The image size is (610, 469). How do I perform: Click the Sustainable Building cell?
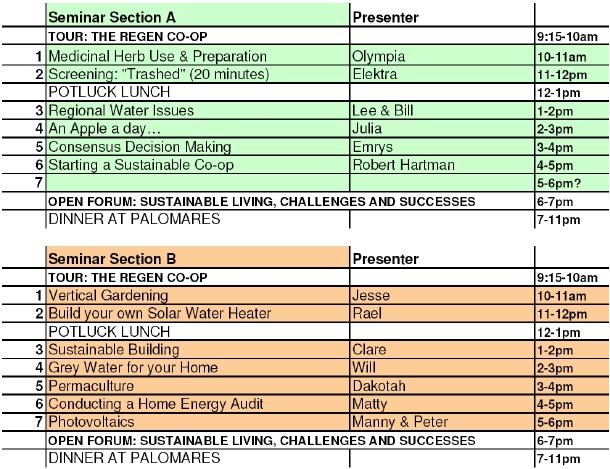tap(197, 350)
